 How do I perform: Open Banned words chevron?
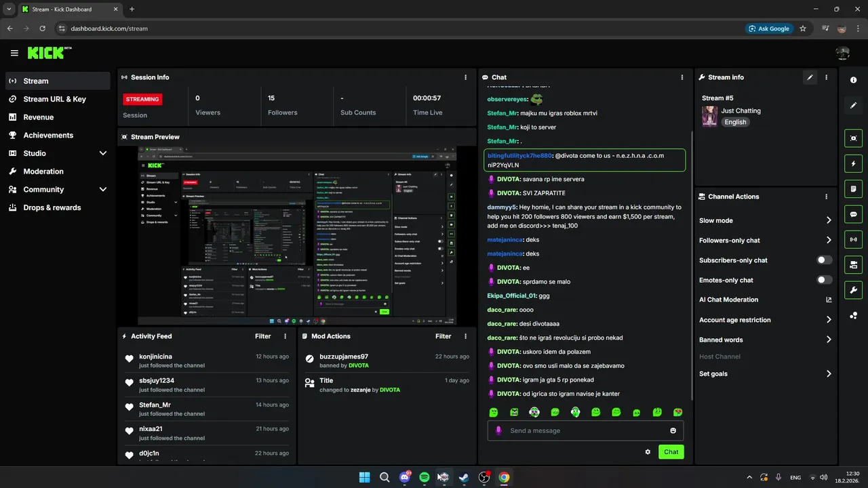[x=829, y=340]
